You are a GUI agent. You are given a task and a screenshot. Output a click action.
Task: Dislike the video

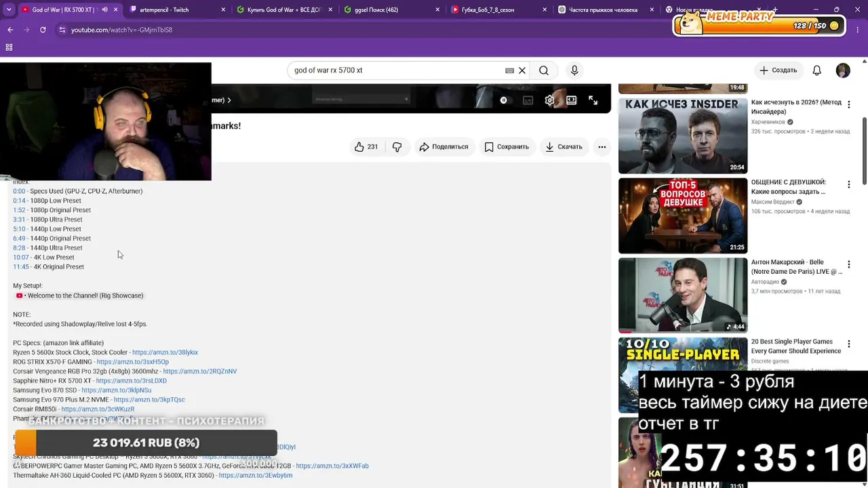(397, 146)
